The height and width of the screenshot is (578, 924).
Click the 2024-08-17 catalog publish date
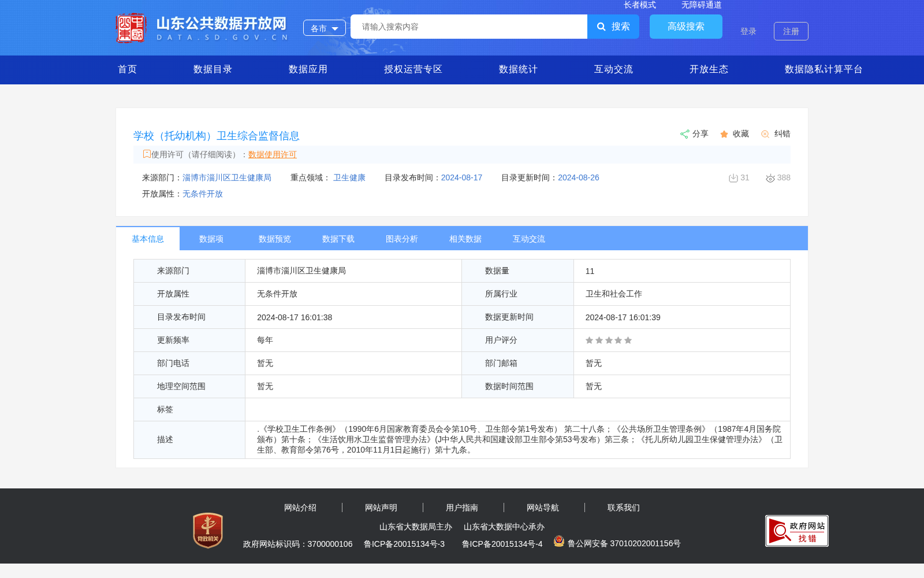click(461, 178)
